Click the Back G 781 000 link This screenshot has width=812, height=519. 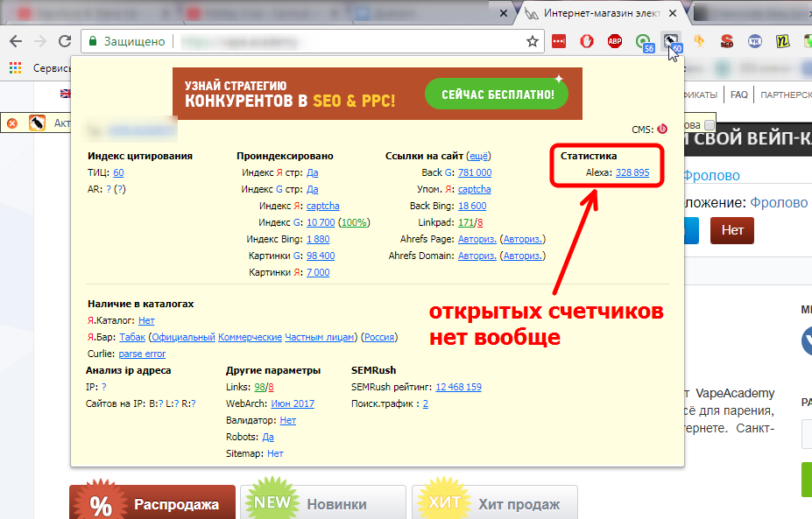point(475,173)
